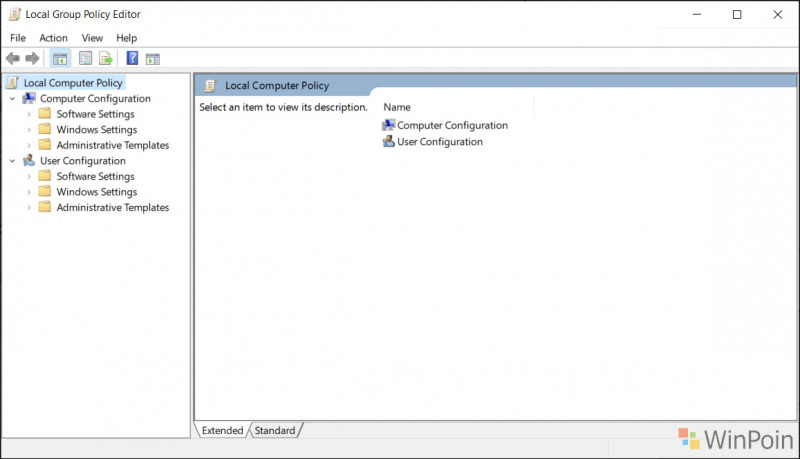Maximize the Local Group Policy Editor window
Image resolution: width=800 pixels, height=459 pixels.
coord(737,14)
